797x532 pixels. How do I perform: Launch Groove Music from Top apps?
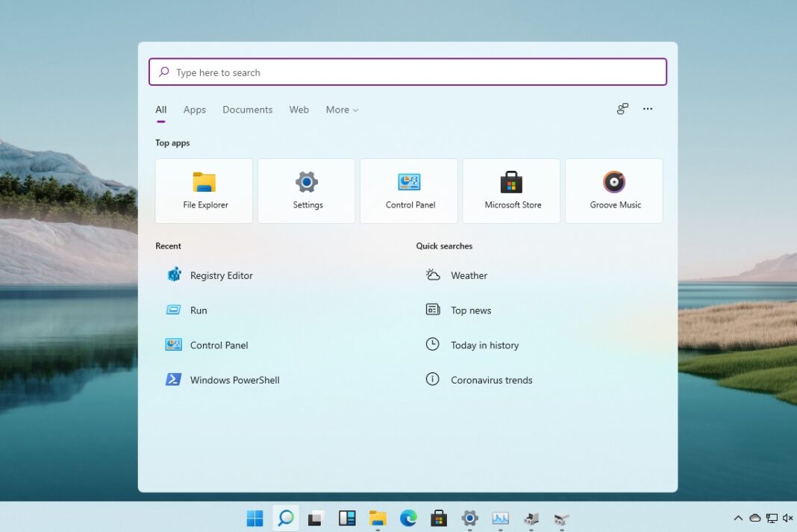tap(613, 190)
